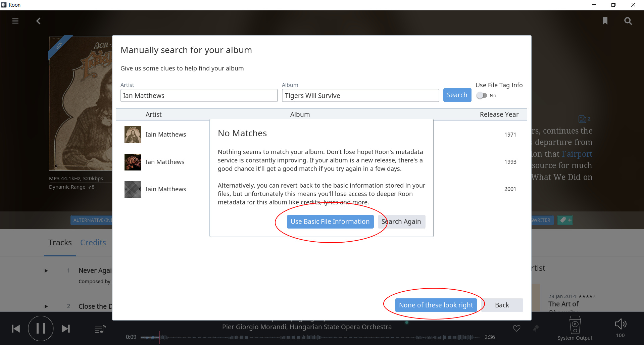Open the search magnifier icon

click(628, 21)
